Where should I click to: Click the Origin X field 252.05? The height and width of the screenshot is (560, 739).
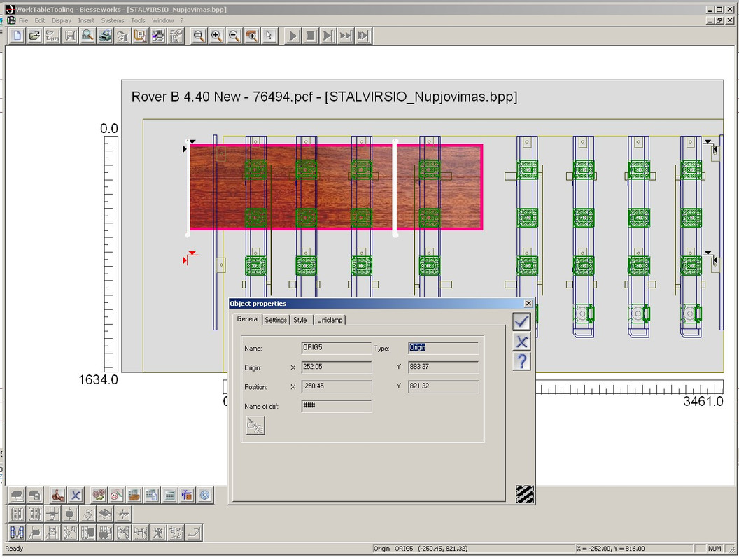tap(337, 367)
